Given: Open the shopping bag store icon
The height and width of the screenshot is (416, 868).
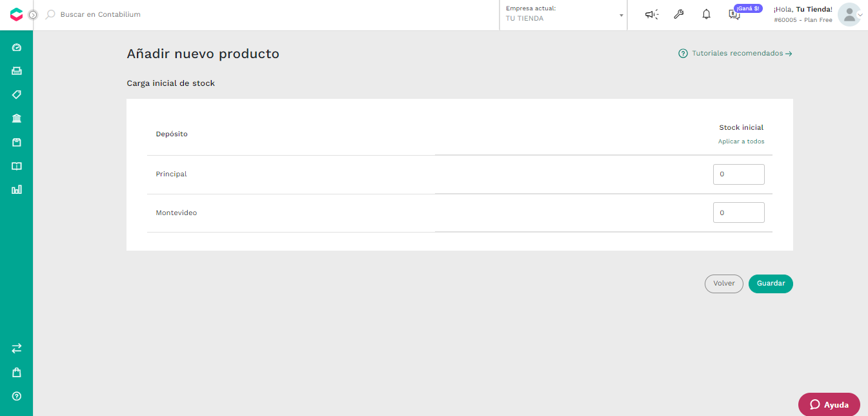Looking at the screenshot, I should point(17,372).
